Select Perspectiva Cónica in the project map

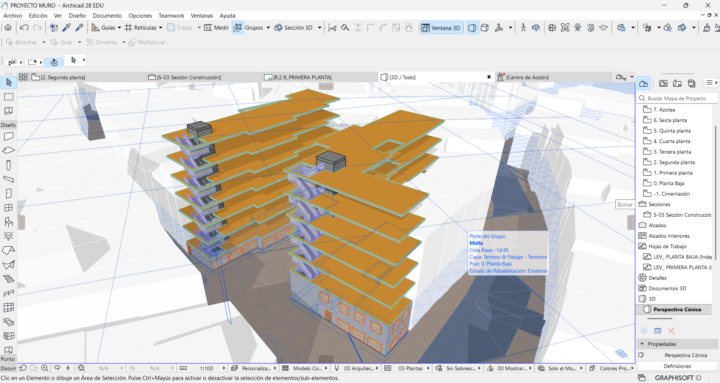pos(677,310)
